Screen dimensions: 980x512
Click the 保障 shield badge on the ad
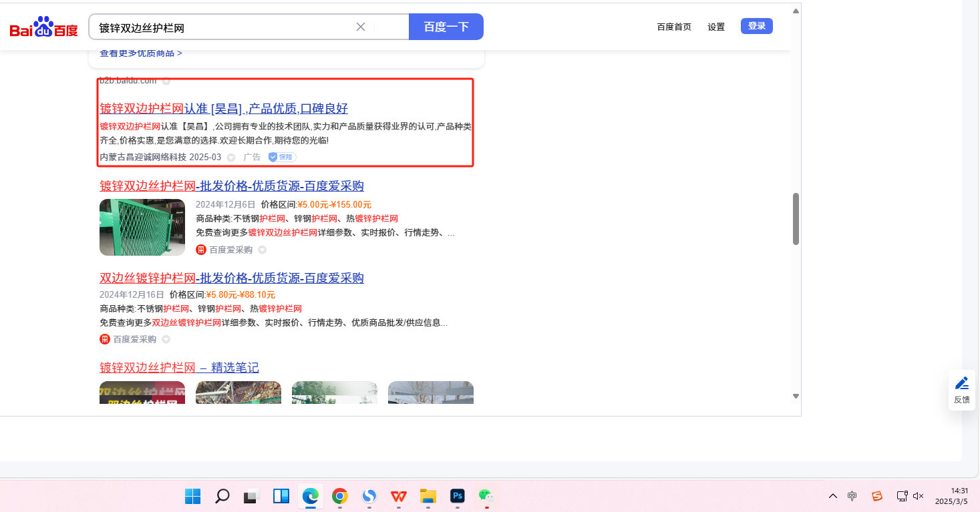click(x=282, y=157)
